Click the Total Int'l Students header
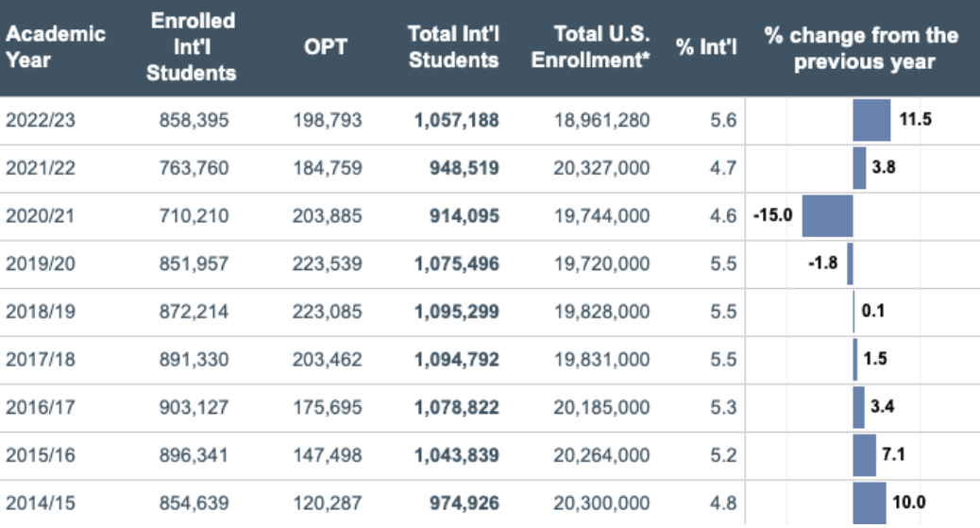980x528 pixels. click(x=454, y=47)
